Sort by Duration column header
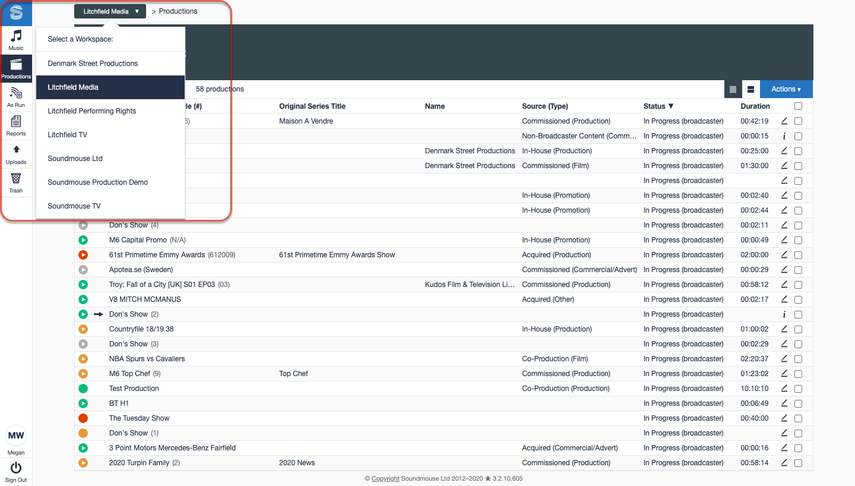 pos(755,106)
